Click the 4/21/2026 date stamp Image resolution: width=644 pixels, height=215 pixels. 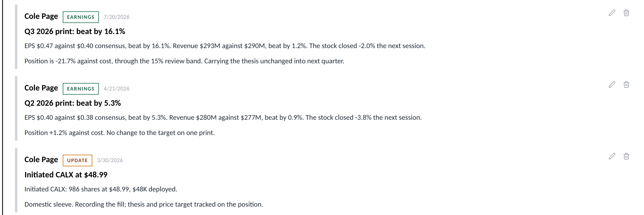point(117,89)
